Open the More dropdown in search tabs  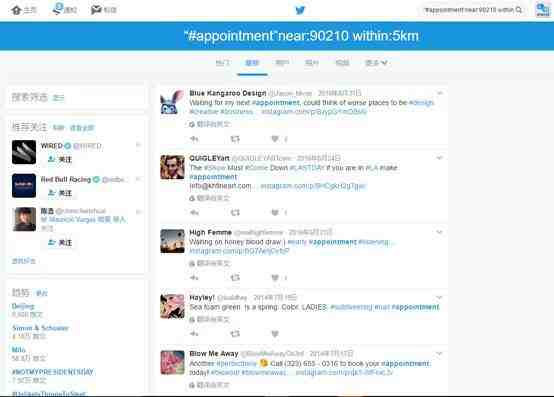(x=376, y=63)
